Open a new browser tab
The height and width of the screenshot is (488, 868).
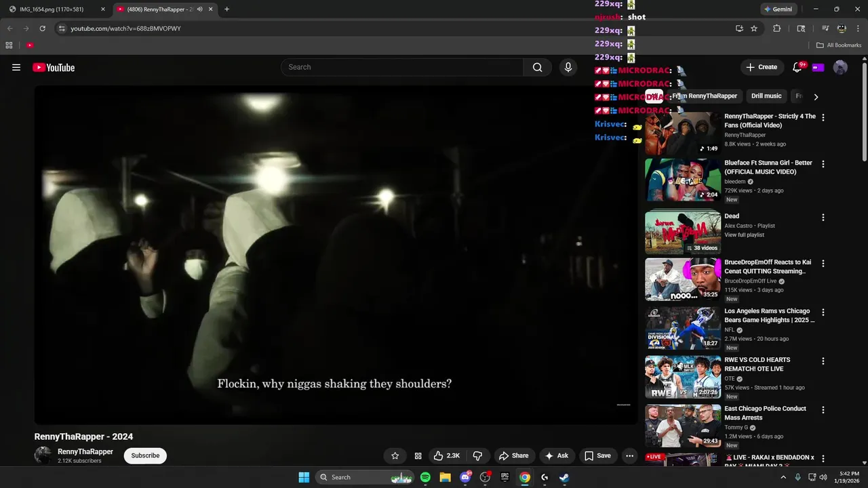(226, 9)
